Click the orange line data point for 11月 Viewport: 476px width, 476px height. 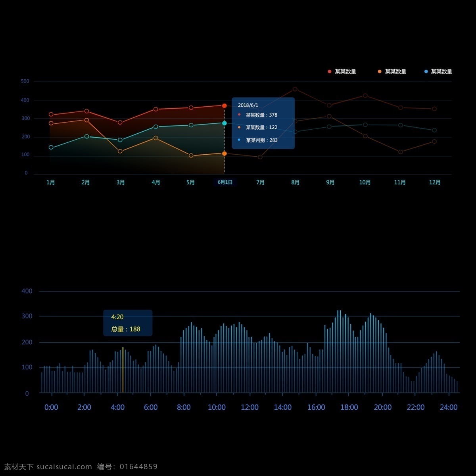401,152
